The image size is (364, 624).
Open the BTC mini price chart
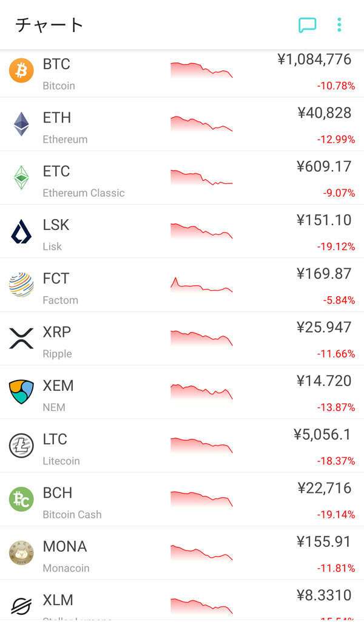tap(201, 70)
